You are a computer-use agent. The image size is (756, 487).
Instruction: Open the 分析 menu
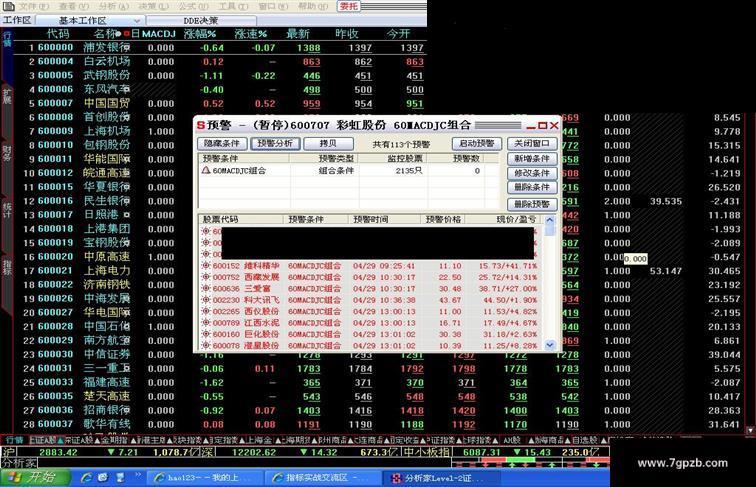coord(113,7)
